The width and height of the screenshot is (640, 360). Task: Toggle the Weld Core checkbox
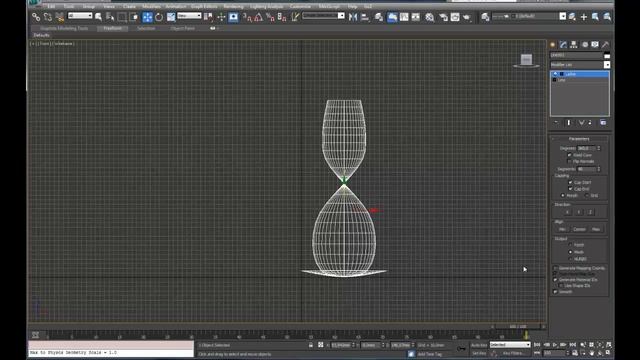point(570,155)
